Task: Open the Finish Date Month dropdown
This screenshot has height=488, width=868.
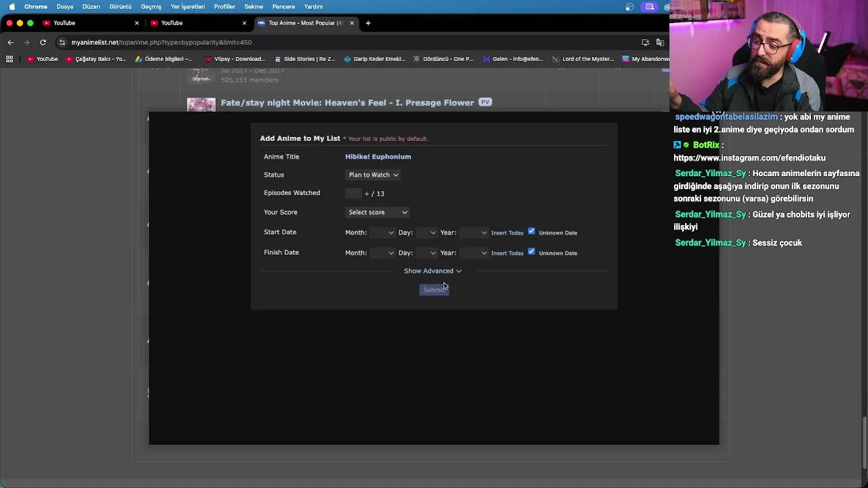Action: point(382,253)
